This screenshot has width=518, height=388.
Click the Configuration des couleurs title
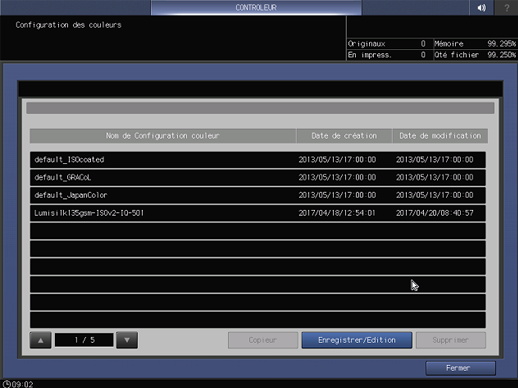tap(68, 25)
